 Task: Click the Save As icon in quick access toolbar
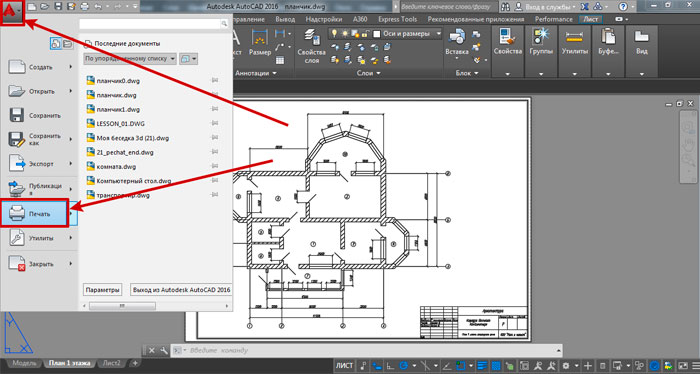(71, 7)
